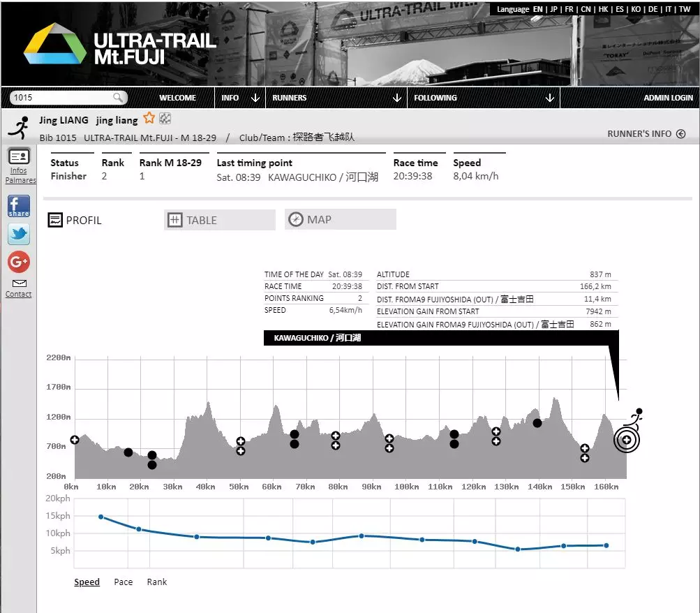
Task: Click the finish target marker at KAWAGUCHIKO
Action: tap(627, 440)
